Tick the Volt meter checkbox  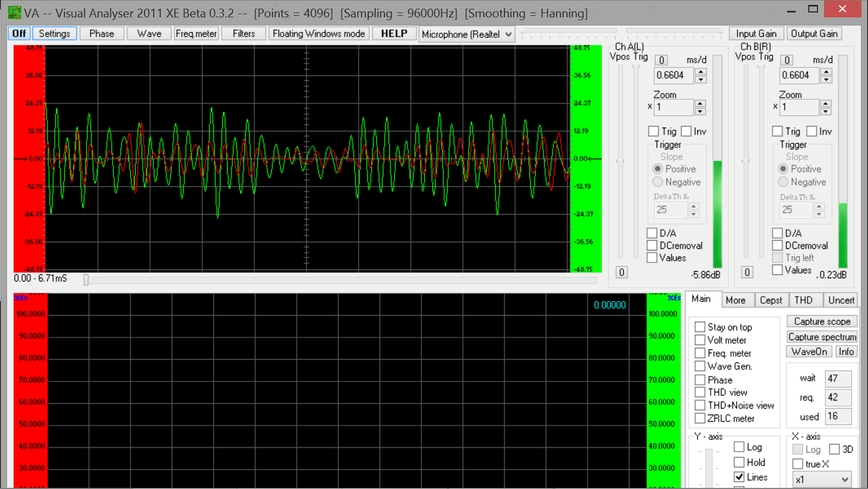coord(700,340)
